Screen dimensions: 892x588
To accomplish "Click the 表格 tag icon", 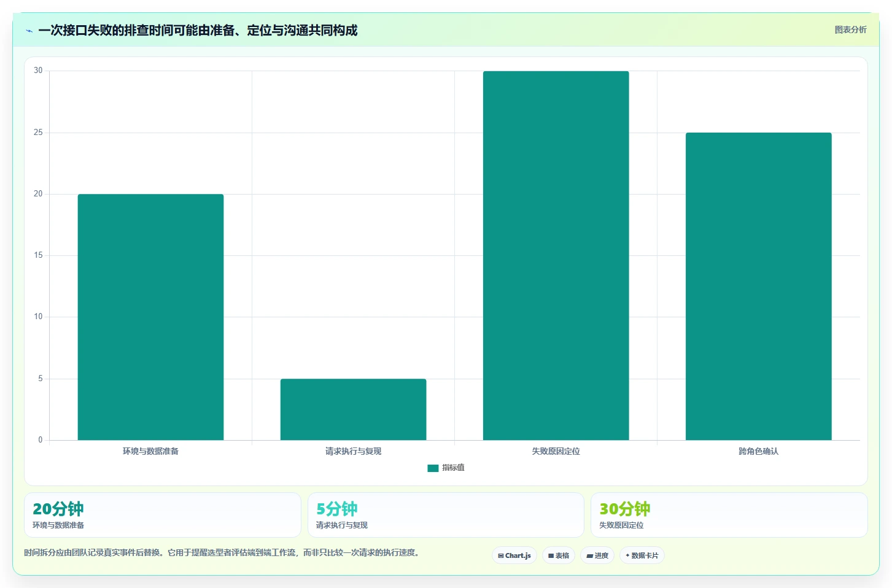I will [x=551, y=555].
